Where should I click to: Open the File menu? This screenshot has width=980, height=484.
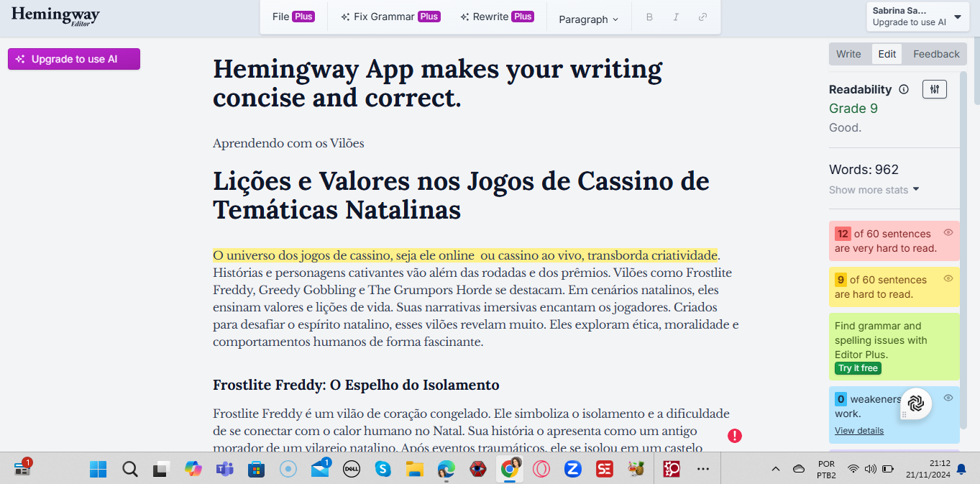coord(293,17)
